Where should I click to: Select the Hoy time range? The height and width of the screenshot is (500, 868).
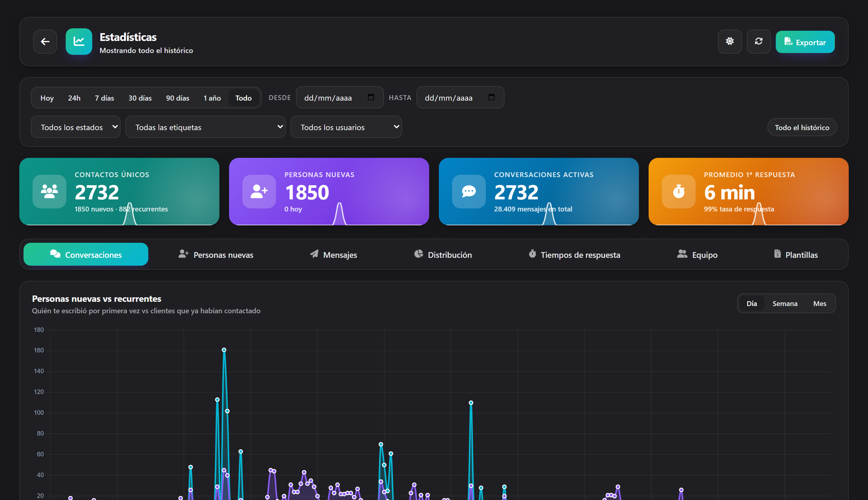47,98
